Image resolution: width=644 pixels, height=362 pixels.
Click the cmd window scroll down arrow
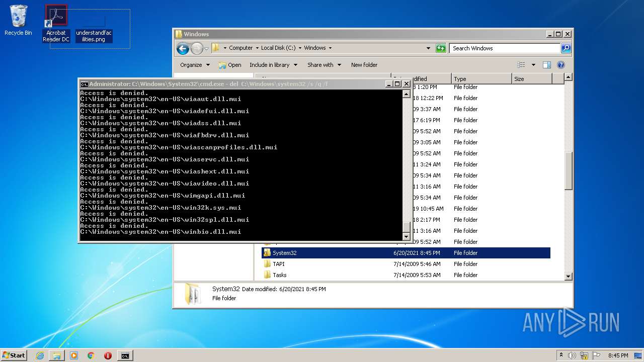tap(407, 236)
